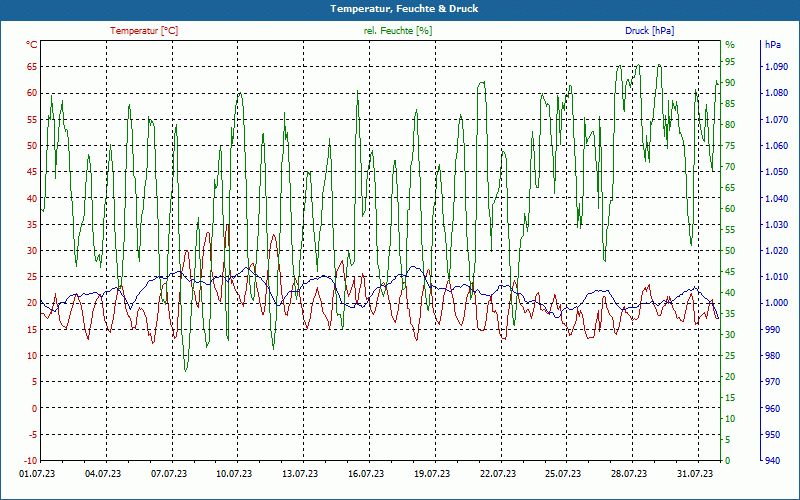Click pressure axis value "1.090"

click(x=777, y=67)
